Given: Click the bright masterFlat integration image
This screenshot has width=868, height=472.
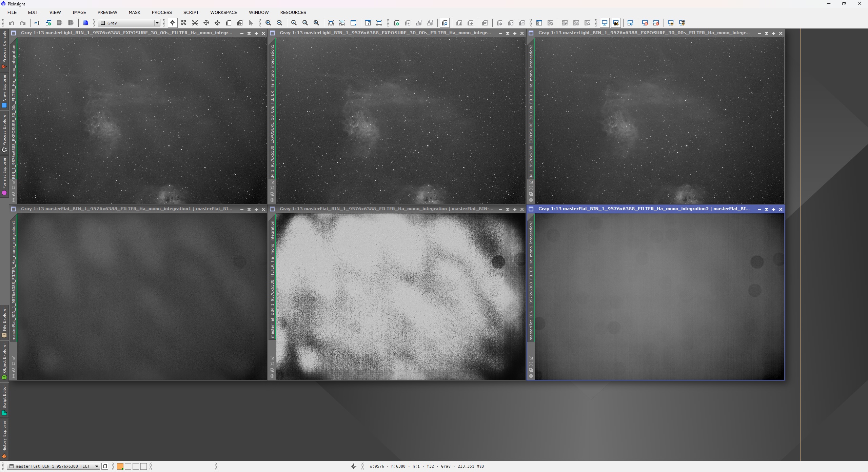Looking at the screenshot, I should pos(401,296).
